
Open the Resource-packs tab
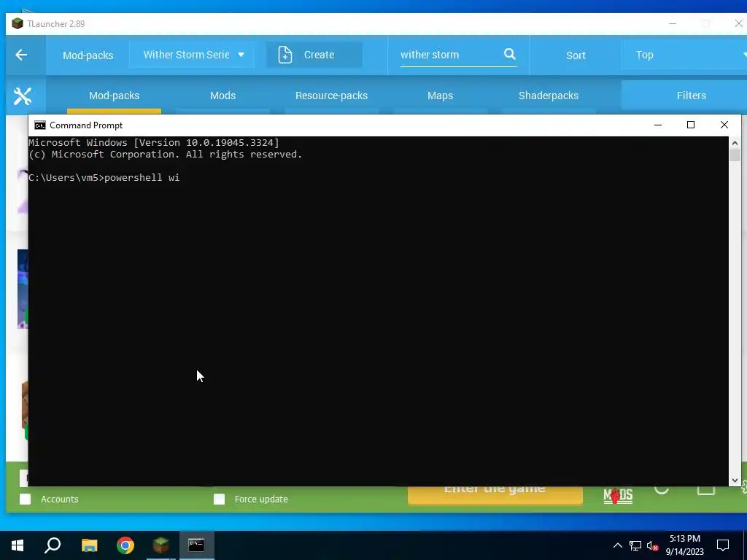coord(332,96)
